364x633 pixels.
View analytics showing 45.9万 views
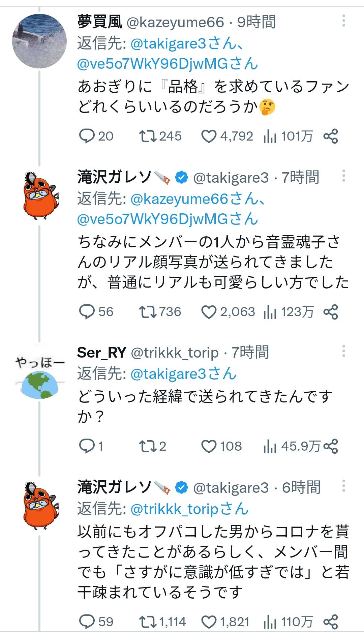tap(270, 446)
